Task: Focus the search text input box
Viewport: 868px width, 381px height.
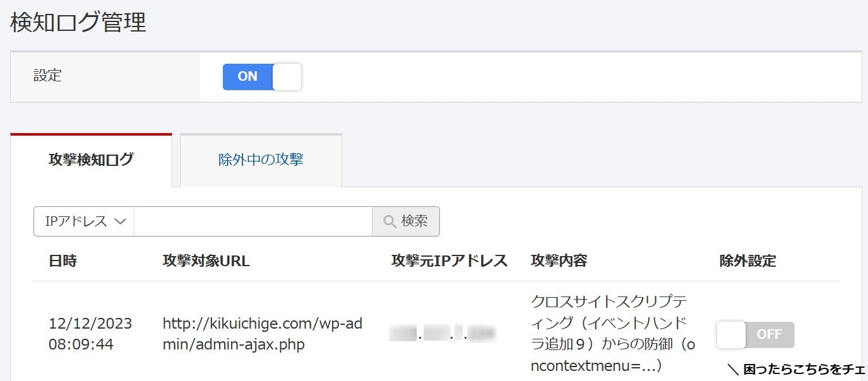Action: click(253, 221)
